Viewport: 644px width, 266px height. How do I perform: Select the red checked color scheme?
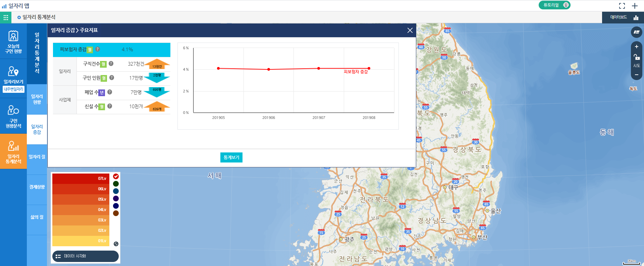(116, 177)
